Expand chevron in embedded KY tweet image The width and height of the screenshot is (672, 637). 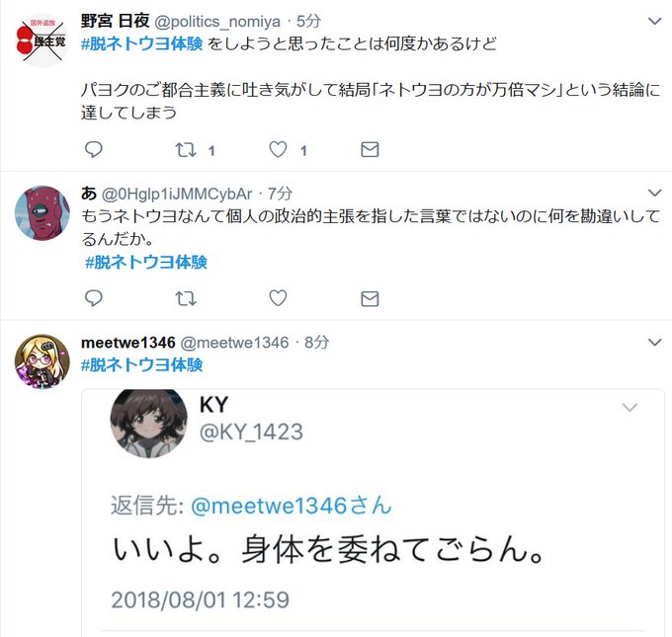630,407
